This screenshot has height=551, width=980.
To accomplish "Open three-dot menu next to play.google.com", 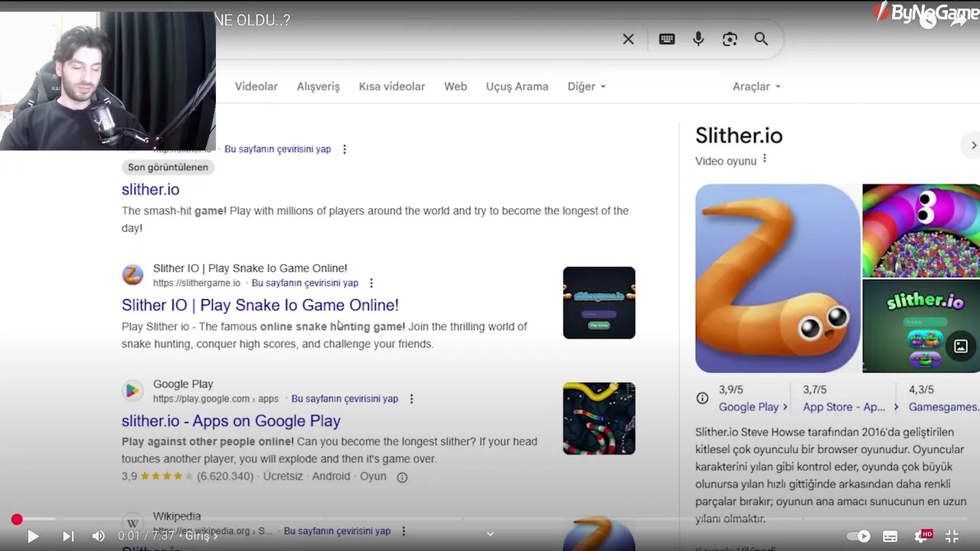I will tap(411, 399).
